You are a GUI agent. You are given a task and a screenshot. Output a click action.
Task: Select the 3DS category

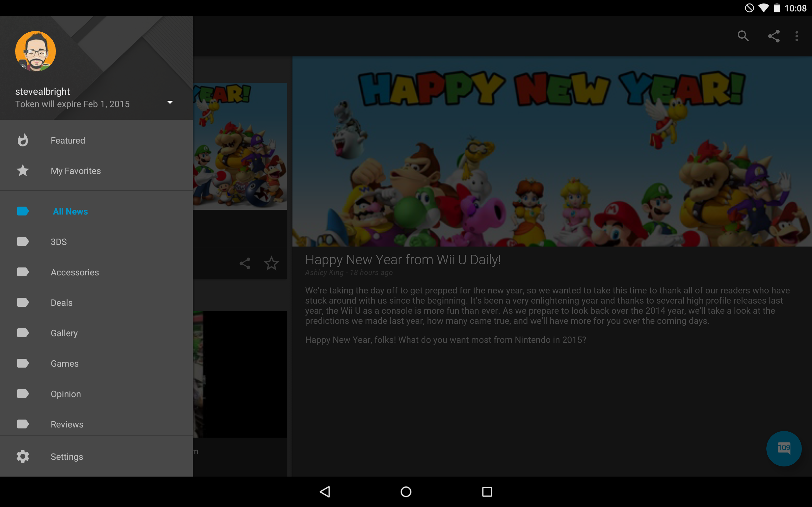pos(59,242)
